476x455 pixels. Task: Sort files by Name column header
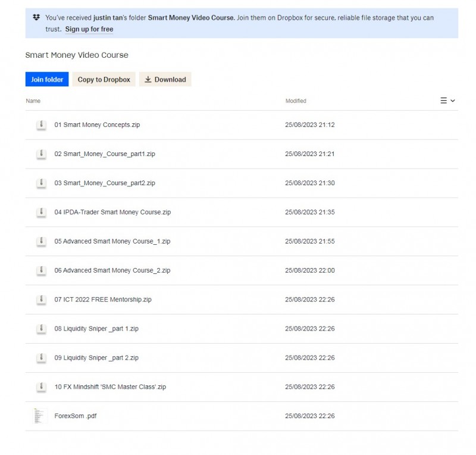33,101
